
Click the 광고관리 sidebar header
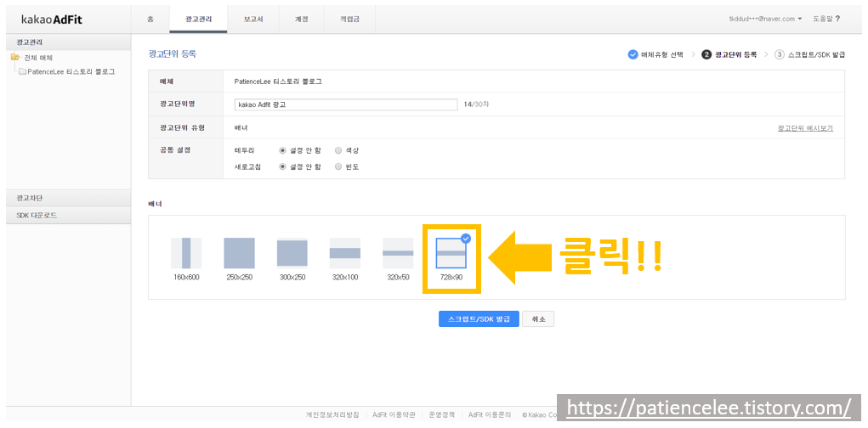point(68,42)
